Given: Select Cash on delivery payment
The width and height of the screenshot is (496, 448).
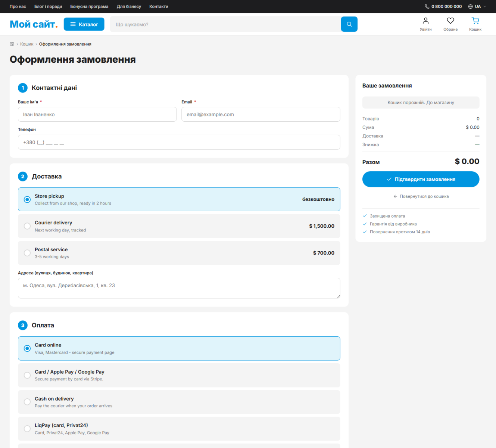Looking at the screenshot, I should pos(179,402).
